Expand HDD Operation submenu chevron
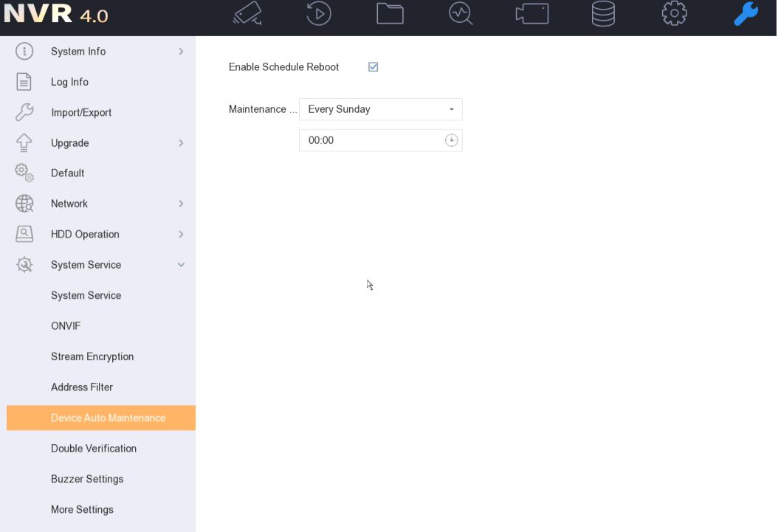The image size is (778, 532). coord(181,234)
